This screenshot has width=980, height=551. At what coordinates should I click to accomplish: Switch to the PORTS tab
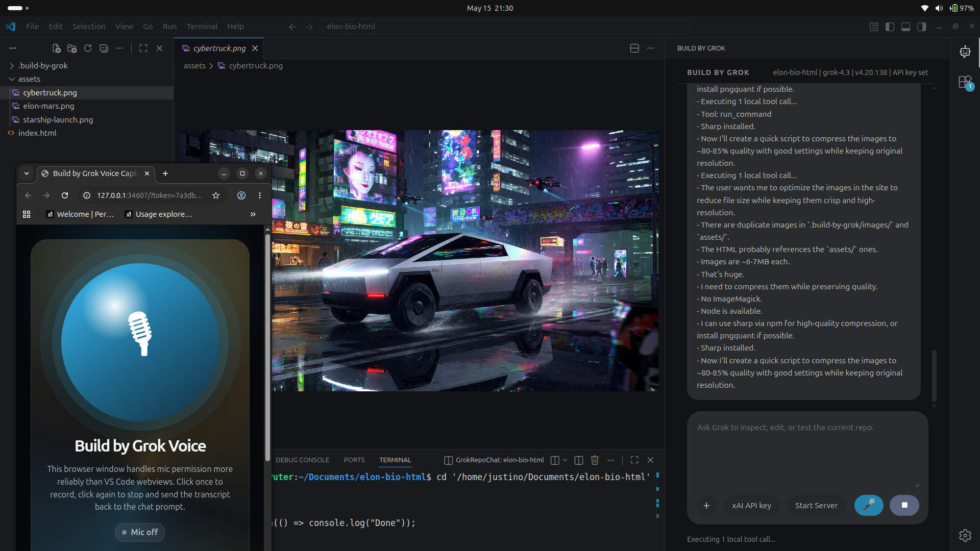pyautogui.click(x=354, y=460)
